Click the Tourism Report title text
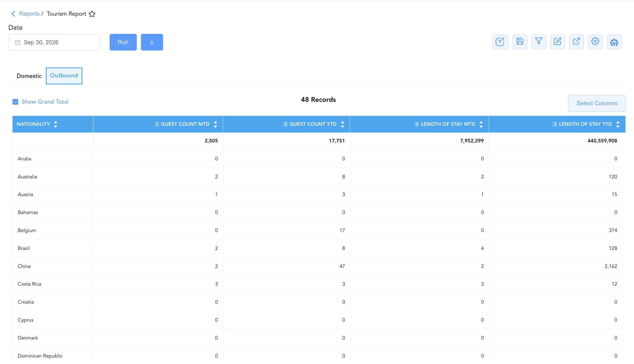The height and width of the screenshot is (364, 634). pos(66,14)
